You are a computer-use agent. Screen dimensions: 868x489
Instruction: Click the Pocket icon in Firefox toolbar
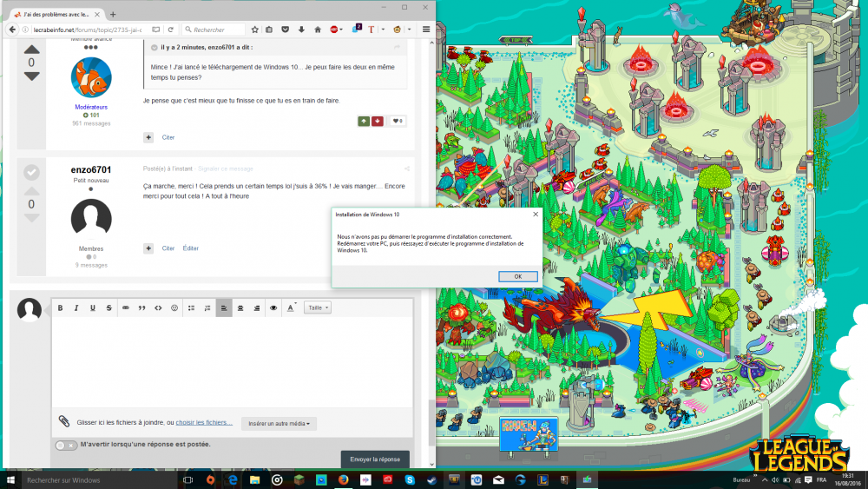[285, 30]
